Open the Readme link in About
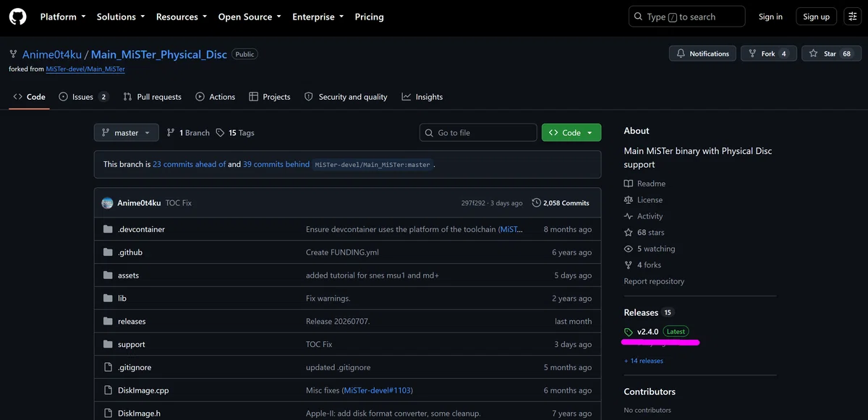 click(x=644, y=184)
